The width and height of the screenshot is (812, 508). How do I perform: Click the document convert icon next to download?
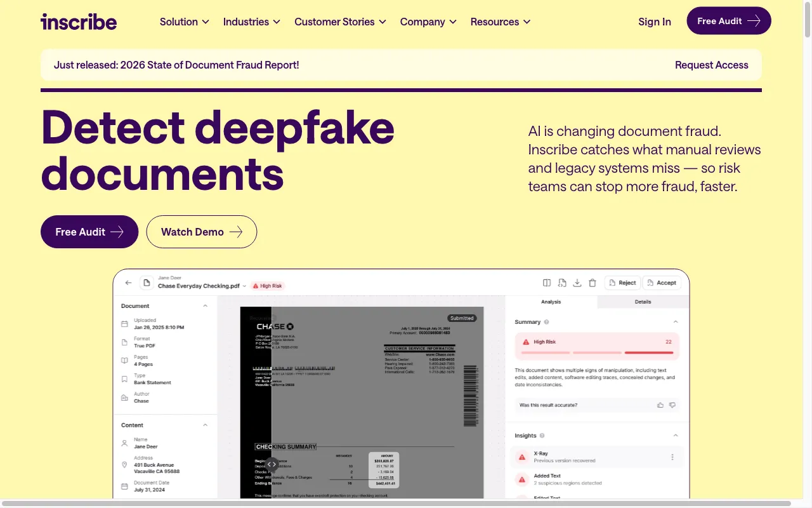point(562,283)
